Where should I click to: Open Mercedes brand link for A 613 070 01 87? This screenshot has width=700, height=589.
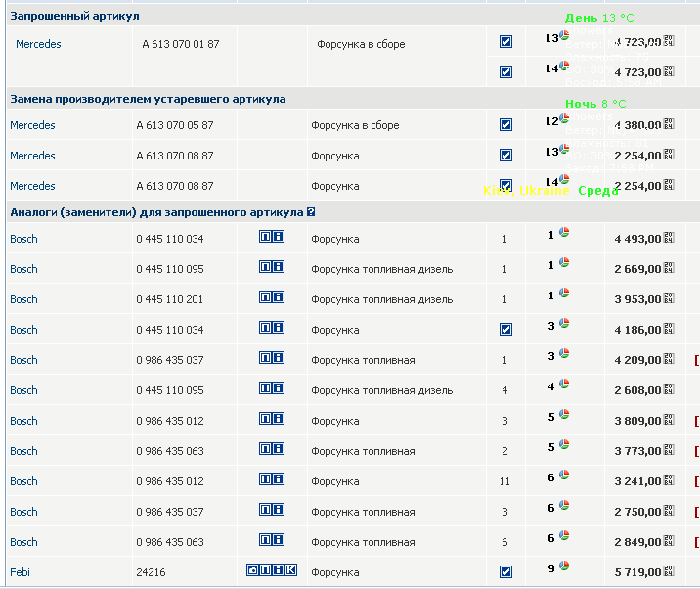pos(38,44)
